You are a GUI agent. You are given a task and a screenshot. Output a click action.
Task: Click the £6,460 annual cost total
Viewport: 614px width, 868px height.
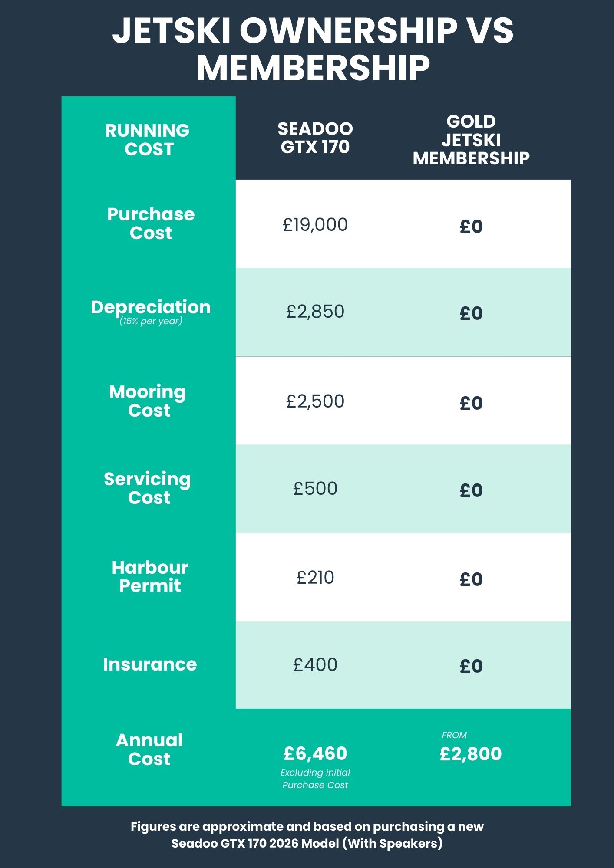coord(315,754)
